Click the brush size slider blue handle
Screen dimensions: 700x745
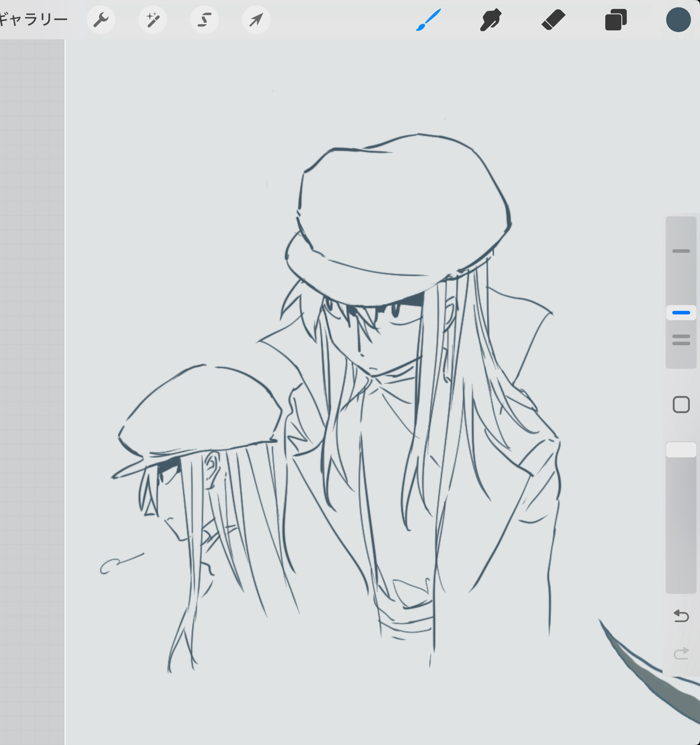(x=681, y=313)
